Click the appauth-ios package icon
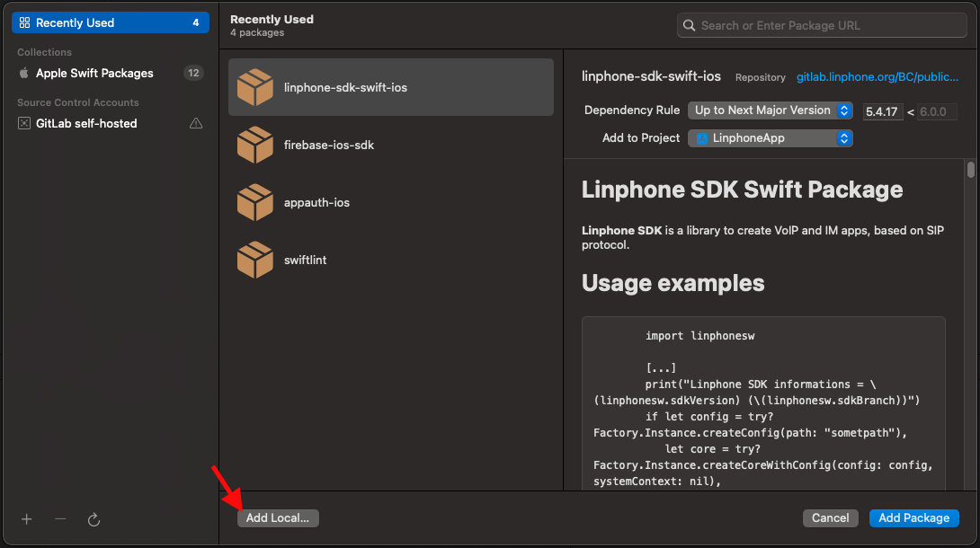This screenshot has width=980, height=548. (x=255, y=202)
